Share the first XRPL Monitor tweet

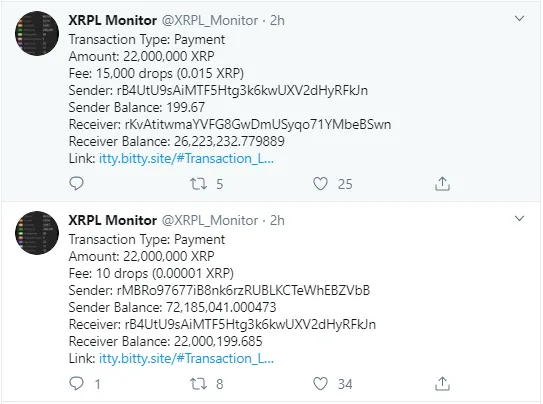point(442,183)
